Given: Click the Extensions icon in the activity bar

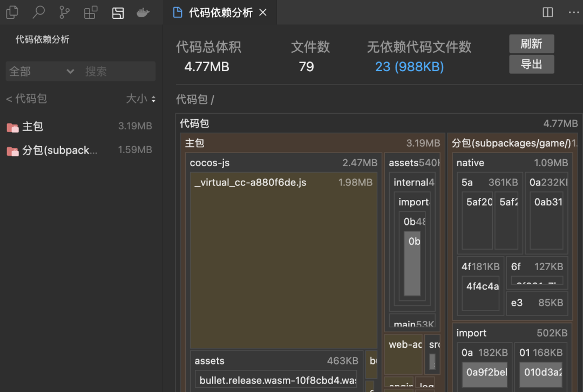Looking at the screenshot, I should tap(90, 12).
